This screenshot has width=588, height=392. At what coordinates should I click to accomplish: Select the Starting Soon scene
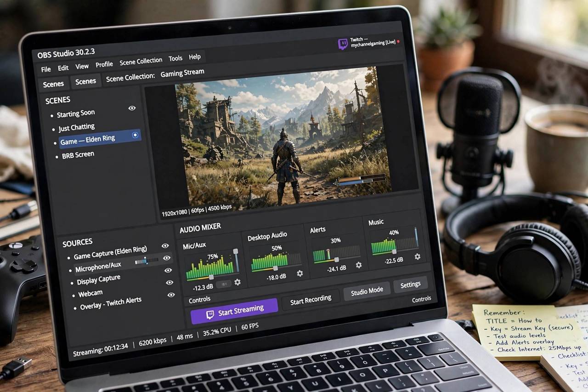pyautogui.click(x=75, y=114)
